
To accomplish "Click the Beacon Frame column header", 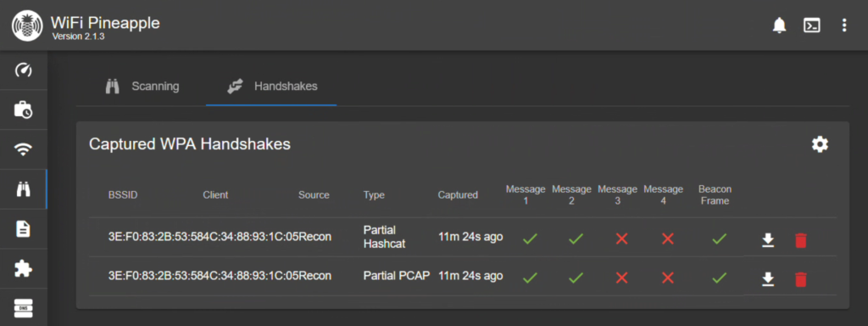I will (715, 195).
